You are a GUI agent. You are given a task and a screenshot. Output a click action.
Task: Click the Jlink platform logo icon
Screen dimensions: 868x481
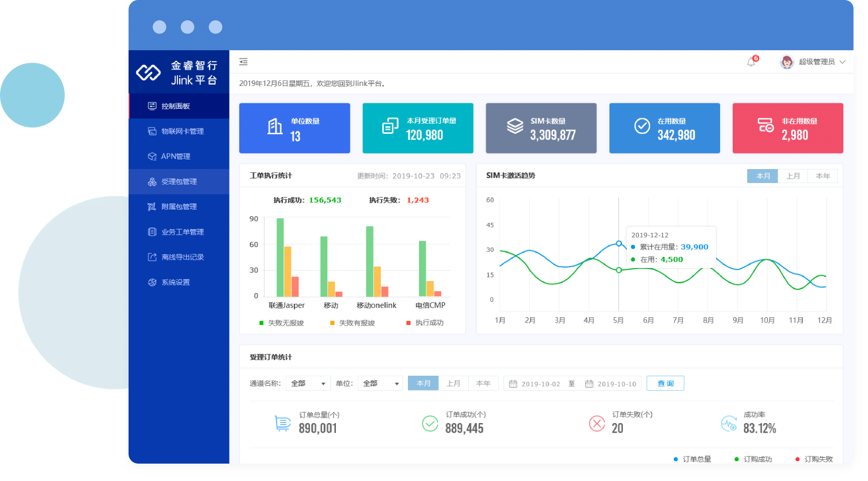[x=148, y=72]
